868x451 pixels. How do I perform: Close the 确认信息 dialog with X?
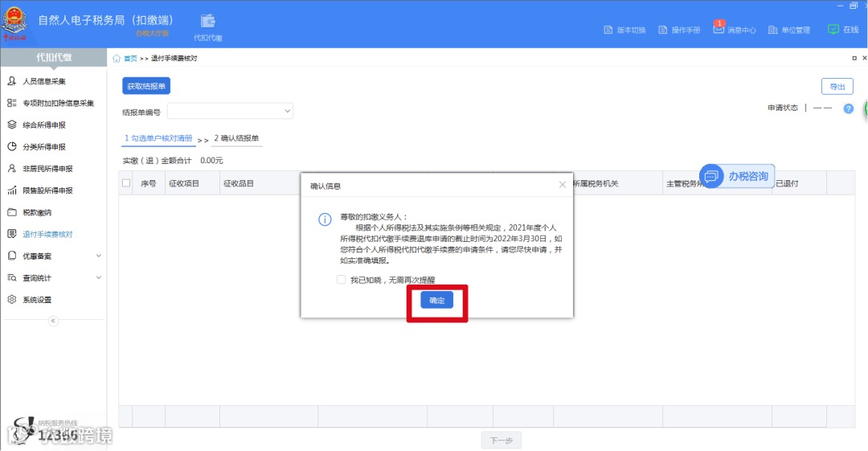click(x=563, y=185)
